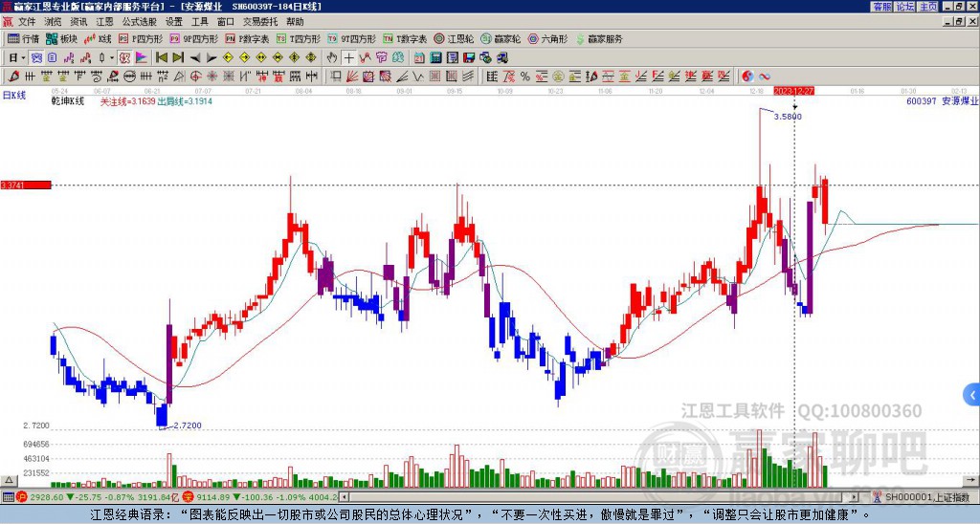980x524 pixels.
Task: Click the 沪 Shanghai index status icon
Action: coord(22,498)
